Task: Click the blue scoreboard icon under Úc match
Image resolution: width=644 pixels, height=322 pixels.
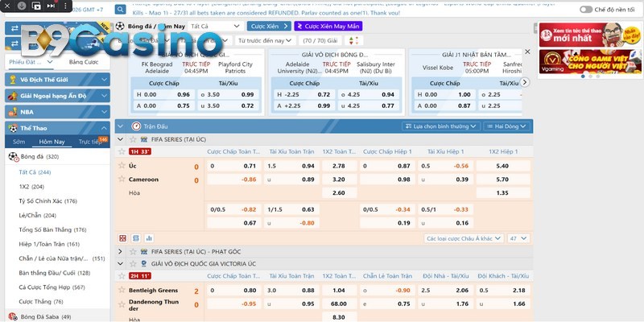Action: (x=136, y=238)
